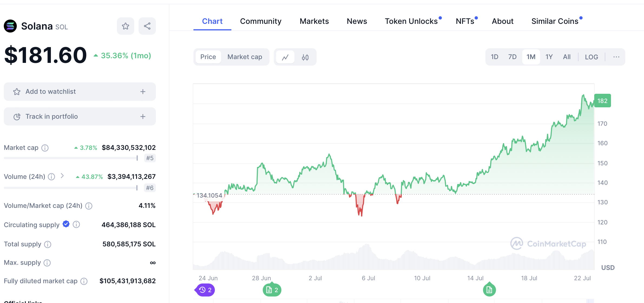Toggle the LOG scale option
The height and width of the screenshot is (303, 644).
point(591,57)
